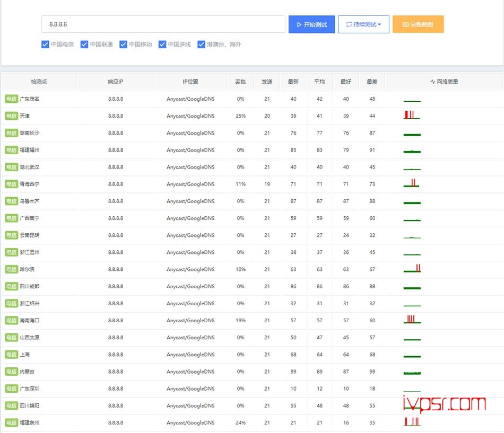Click the 8.8.8.8 response IP in 四川成都 row
This screenshot has width=504, height=433.
pyautogui.click(x=116, y=286)
